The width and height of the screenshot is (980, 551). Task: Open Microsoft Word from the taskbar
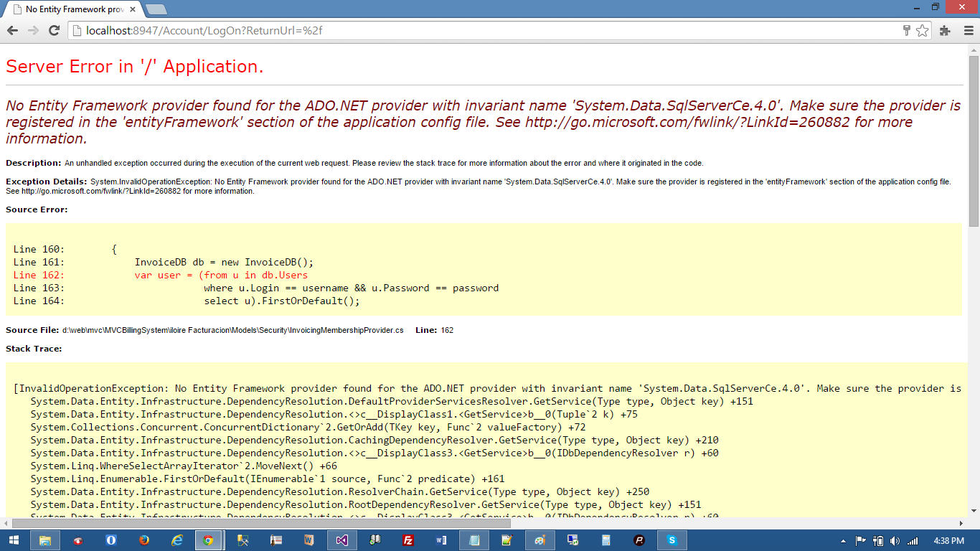pyautogui.click(x=441, y=540)
